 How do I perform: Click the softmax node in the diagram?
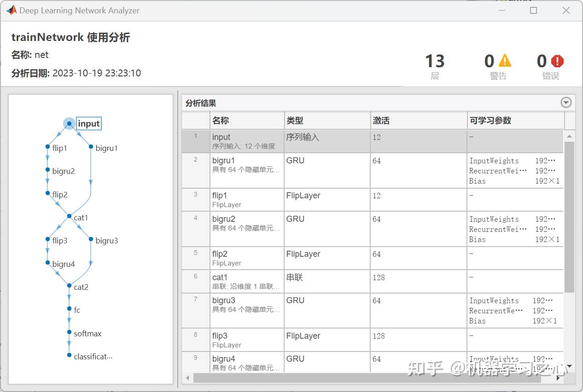point(68,333)
